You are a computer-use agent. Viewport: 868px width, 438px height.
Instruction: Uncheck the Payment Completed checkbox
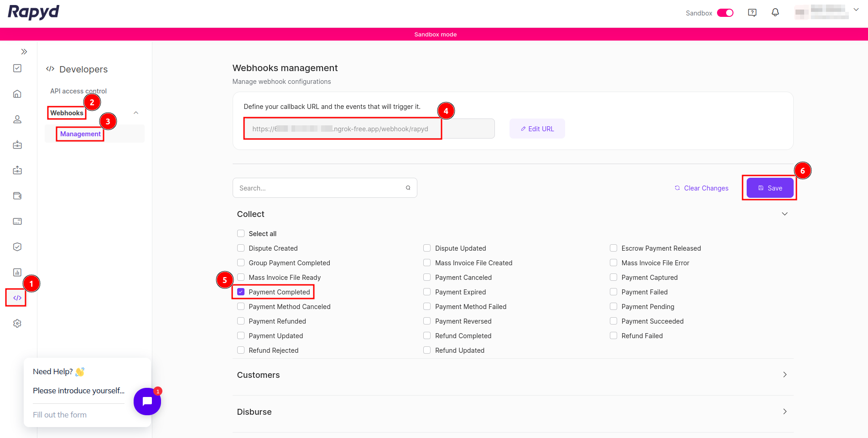(x=241, y=292)
